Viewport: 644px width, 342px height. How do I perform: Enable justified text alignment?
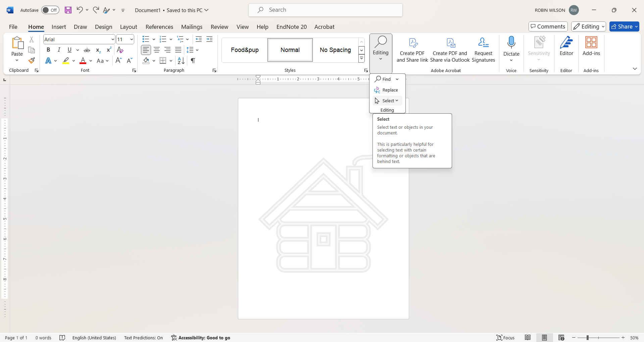point(178,50)
